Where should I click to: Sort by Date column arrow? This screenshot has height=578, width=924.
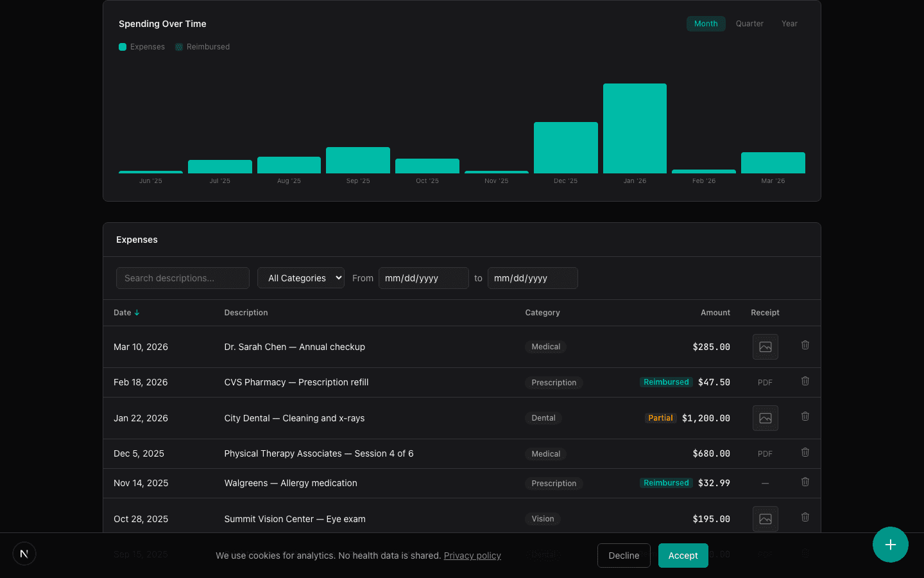click(137, 313)
